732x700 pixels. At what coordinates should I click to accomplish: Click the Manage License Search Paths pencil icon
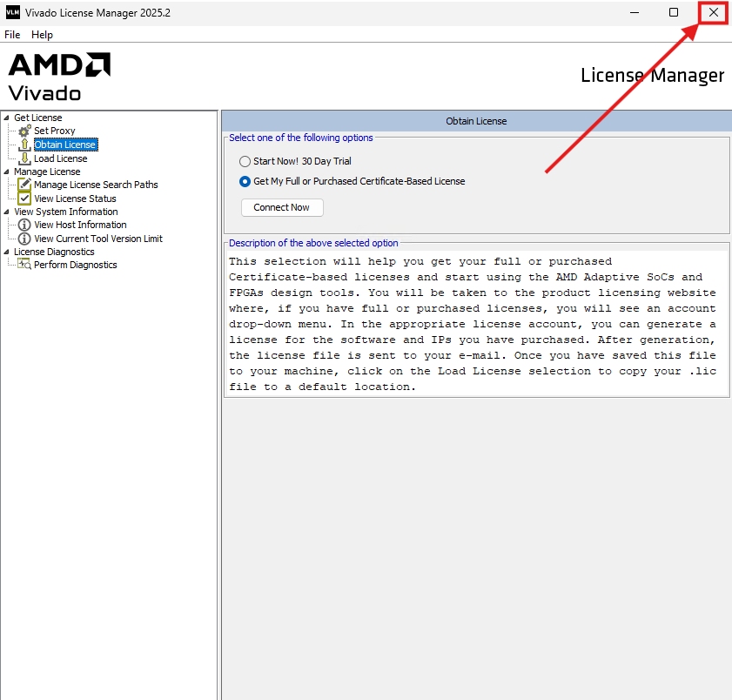click(x=24, y=185)
